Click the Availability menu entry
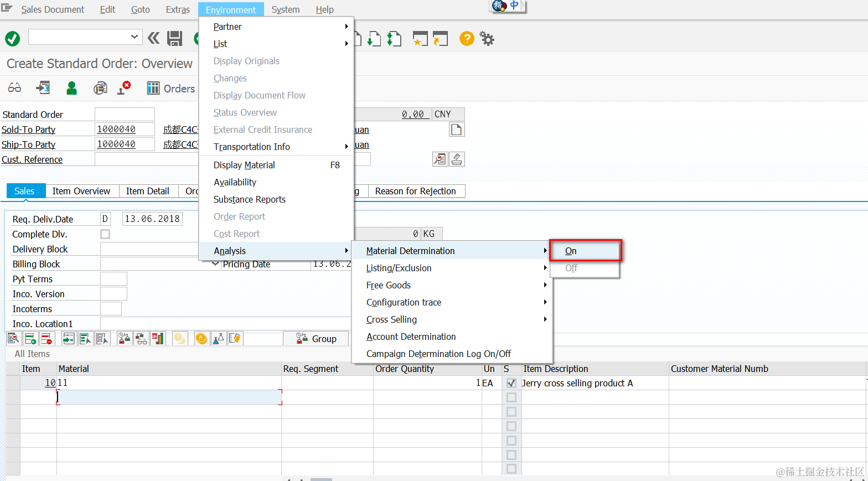Screen dimensions: 868x481 [276, 182]
